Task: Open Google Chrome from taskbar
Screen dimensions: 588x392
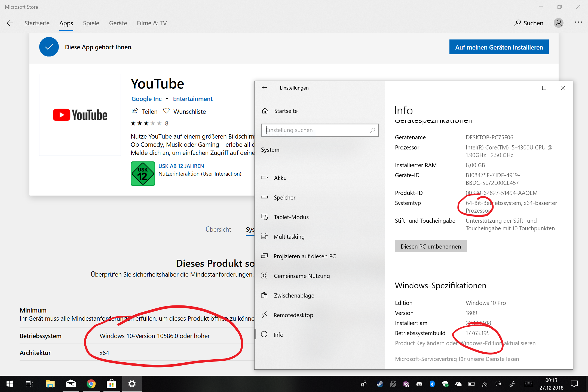Action: click(91, 384)
